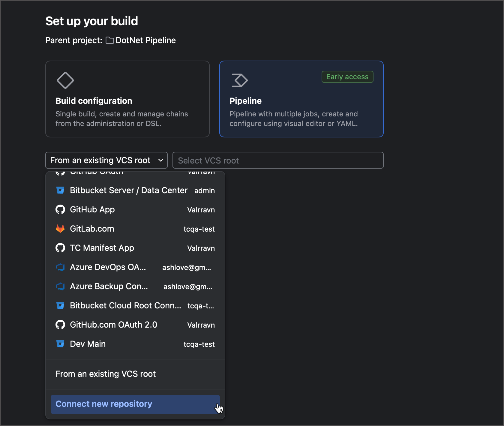Choose Dev Main from the connection list
This screenshot has height=426, width=504.
tap(87, 344)
